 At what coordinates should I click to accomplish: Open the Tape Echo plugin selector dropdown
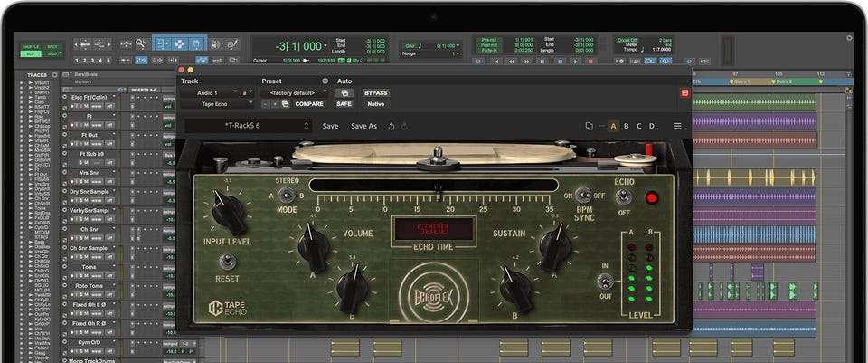tap(215, 104)
